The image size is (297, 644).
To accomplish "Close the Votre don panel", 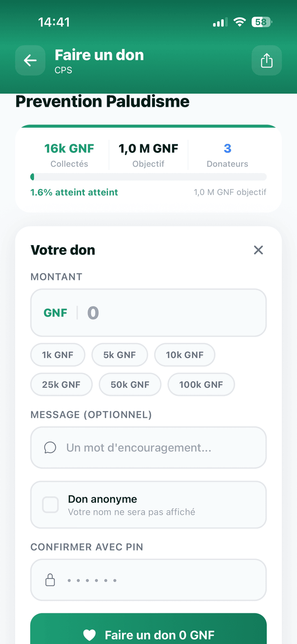I will pos(258,250).
